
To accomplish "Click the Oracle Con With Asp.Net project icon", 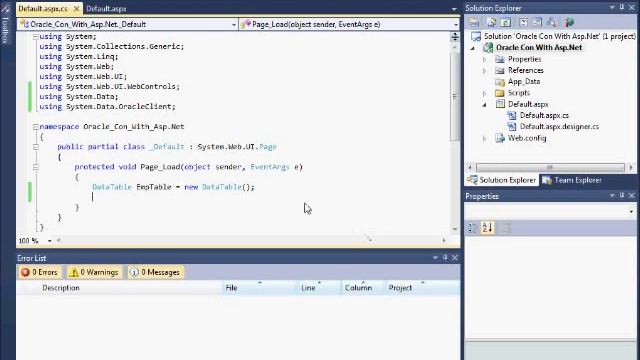I will point(488,47).
